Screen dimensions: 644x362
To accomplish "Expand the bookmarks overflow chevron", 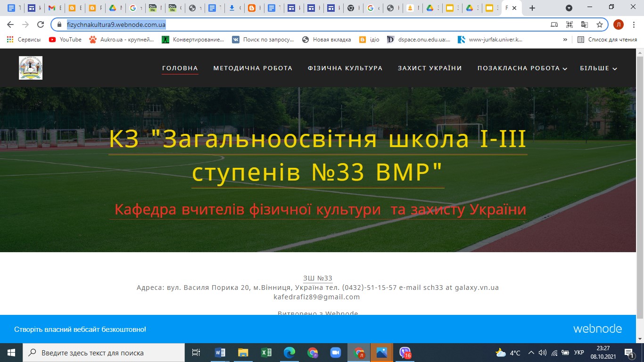I will pyautogui.click(x=565, y=40).
